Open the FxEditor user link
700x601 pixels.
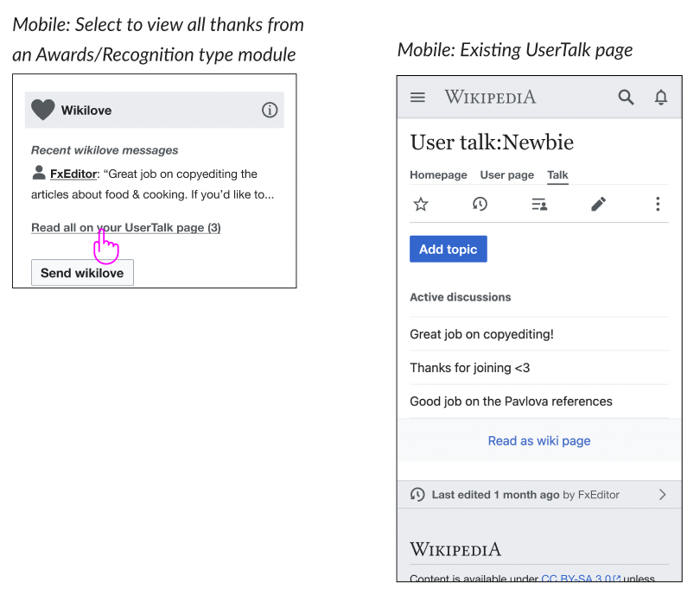coord(73,174)
